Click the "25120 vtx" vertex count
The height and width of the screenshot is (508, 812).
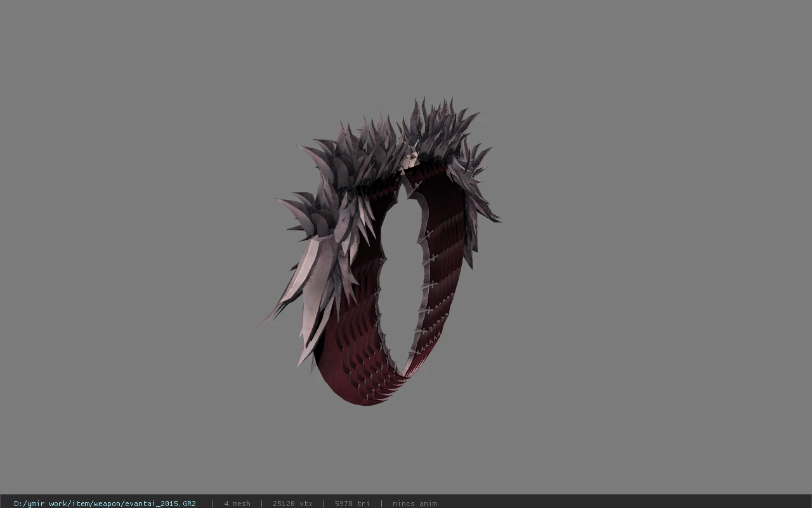[x=292, y=504]
